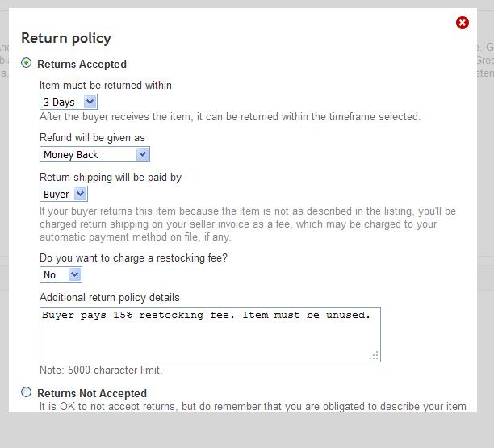Viewport: 494px width, 448px height.
Task: Click the Returns Accepted label text
Action: pos(82,64)
